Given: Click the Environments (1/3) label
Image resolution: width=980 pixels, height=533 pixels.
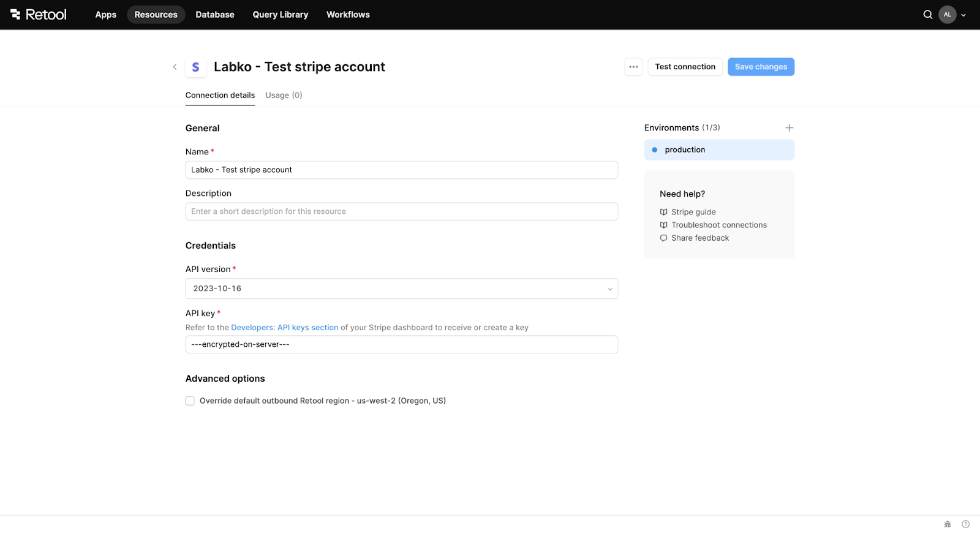Looking at the screenshot, I should tap(682, 128).
